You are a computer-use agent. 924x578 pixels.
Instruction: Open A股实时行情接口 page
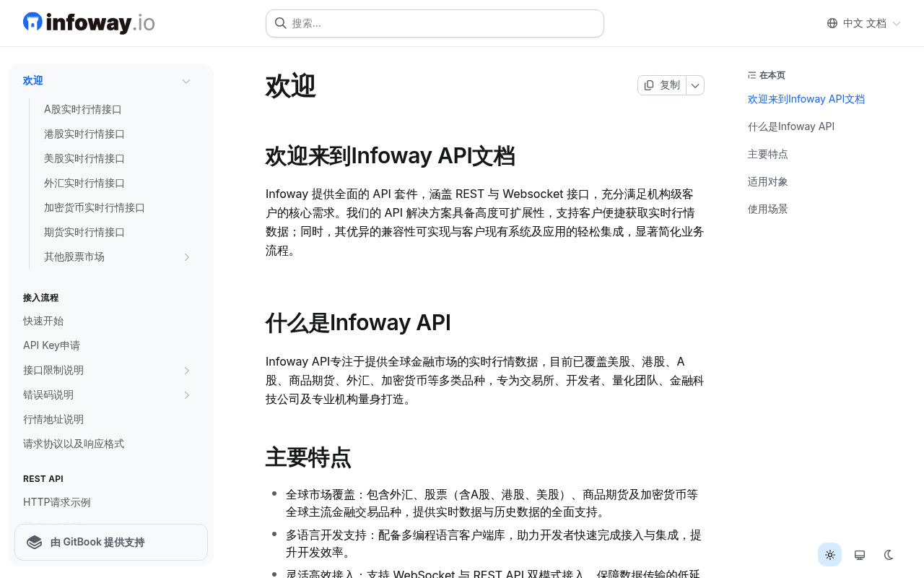[x=83, y=110]
